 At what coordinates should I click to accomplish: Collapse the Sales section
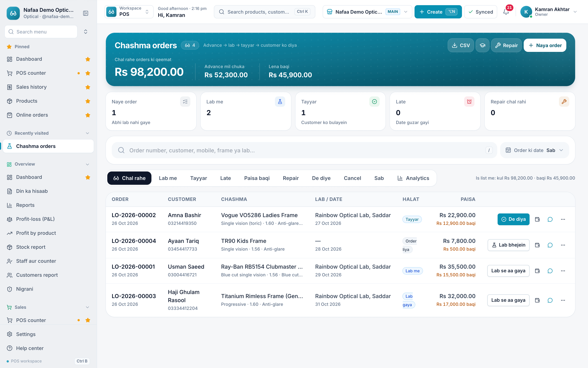click(x=87, y=307)
